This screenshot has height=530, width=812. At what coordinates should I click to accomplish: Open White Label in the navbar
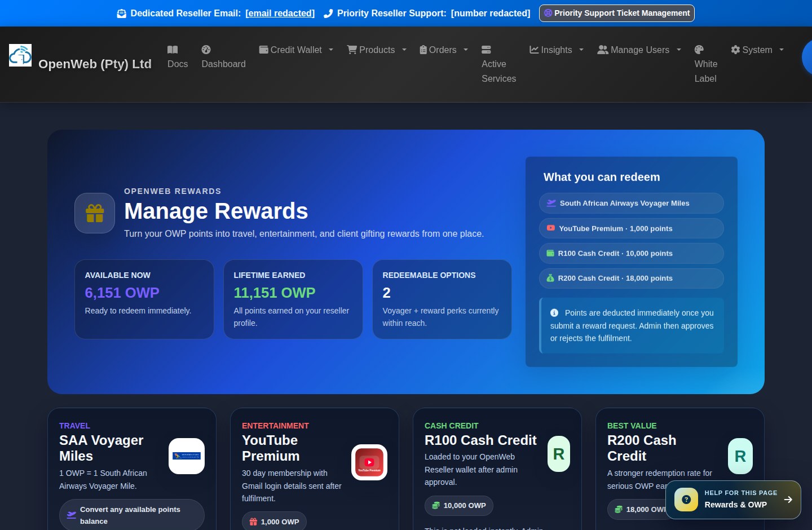706,64
